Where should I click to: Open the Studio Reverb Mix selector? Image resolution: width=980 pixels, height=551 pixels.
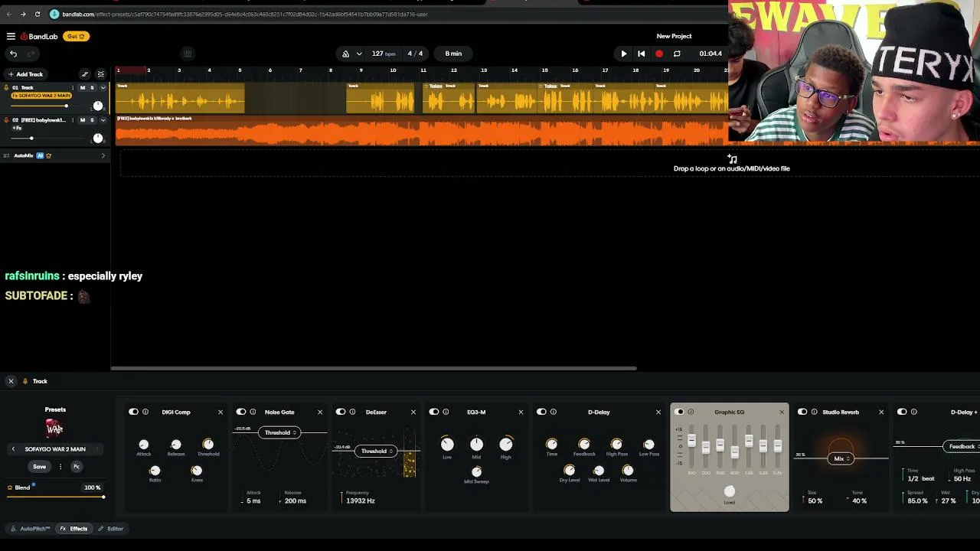tap(841, 458)
